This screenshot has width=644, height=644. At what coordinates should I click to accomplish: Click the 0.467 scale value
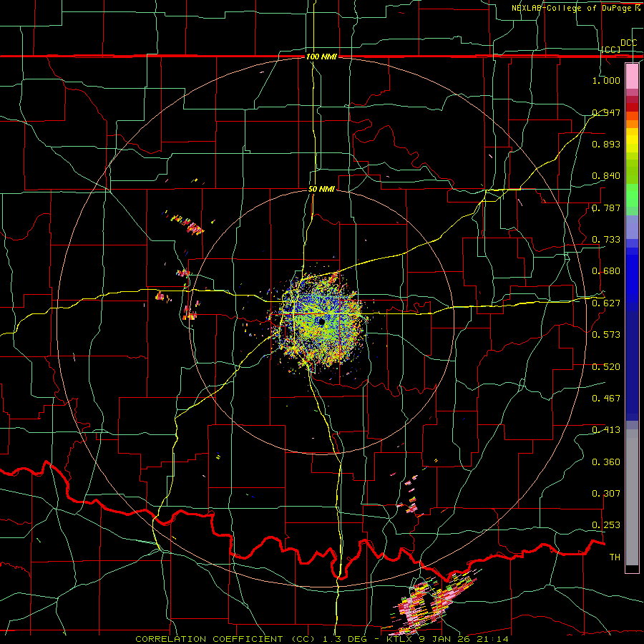606,399
